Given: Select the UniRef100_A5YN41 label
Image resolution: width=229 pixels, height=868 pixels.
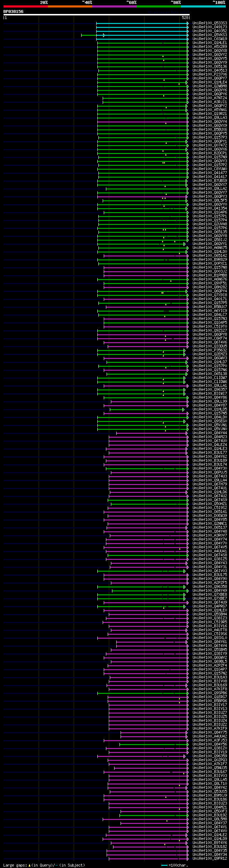Looking at the screenshot, I should pos(210,110).
